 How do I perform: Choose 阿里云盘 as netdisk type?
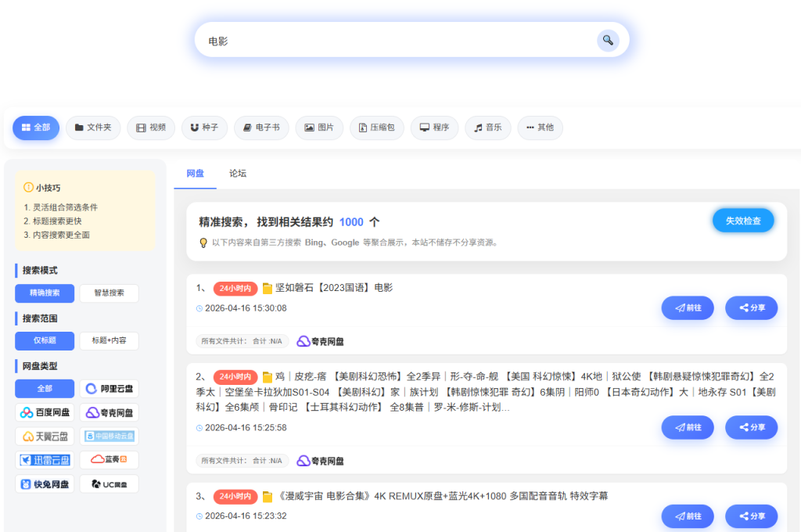(109, 389)
